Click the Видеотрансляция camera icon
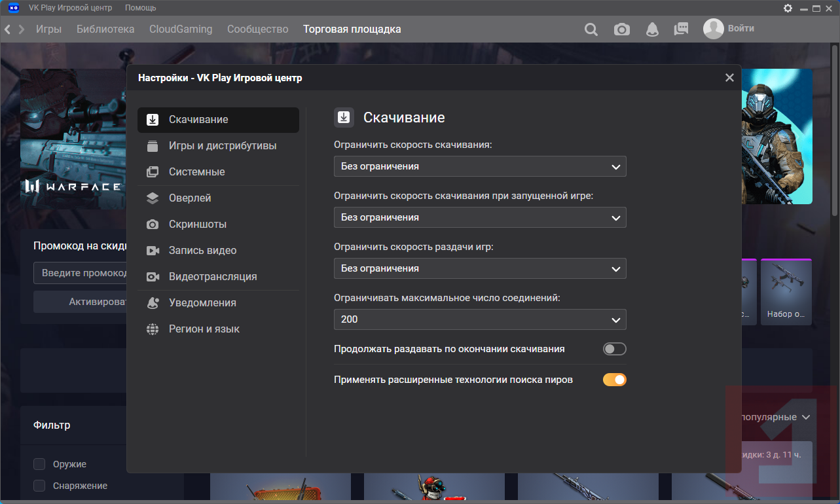The width and height of the screenshot is (840, 504). pos(153,277)
